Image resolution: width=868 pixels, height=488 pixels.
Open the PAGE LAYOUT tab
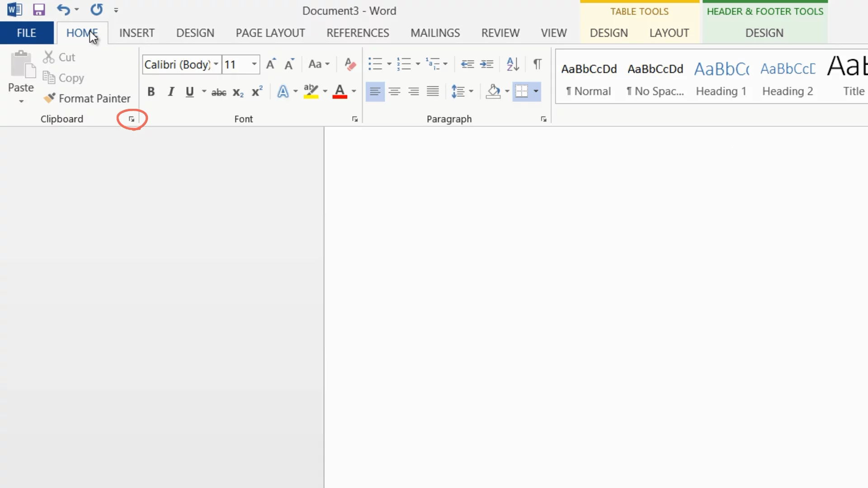[x=270, y=33]
